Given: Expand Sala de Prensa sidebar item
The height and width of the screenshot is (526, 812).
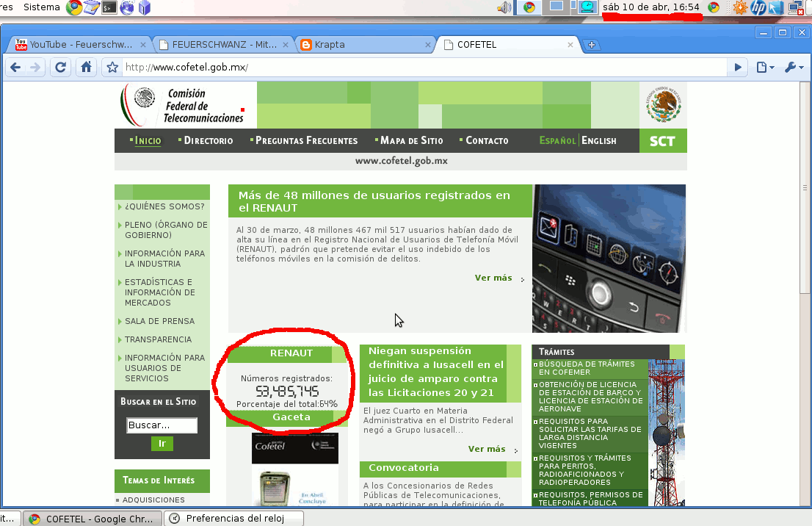Looking at the screenshot, I should (159, 321).
